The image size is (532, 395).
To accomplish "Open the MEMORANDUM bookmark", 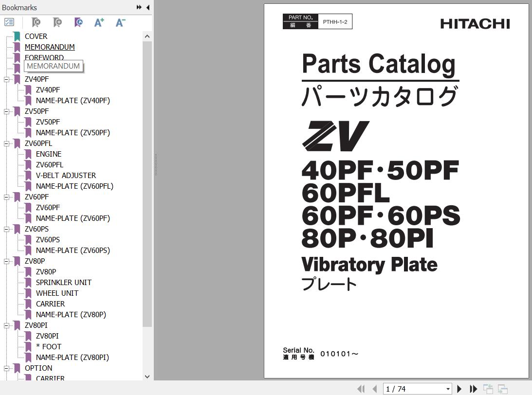I will 50,47.
